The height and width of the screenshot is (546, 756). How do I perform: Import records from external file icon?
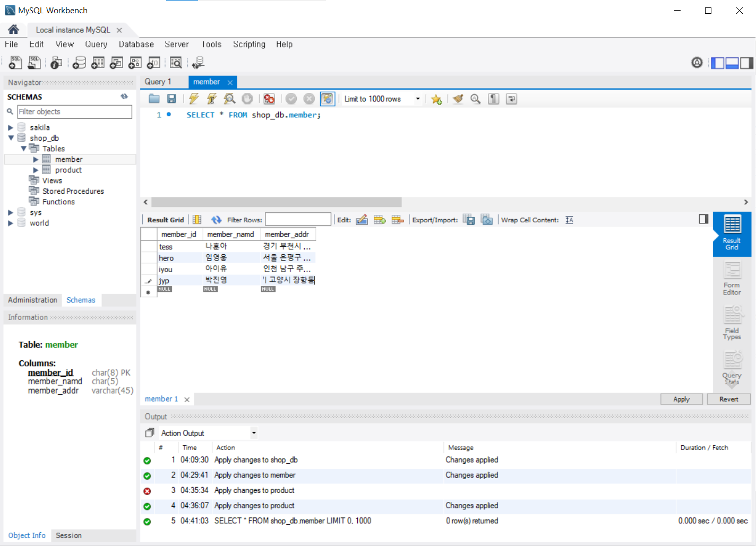(x=487, y=220)
